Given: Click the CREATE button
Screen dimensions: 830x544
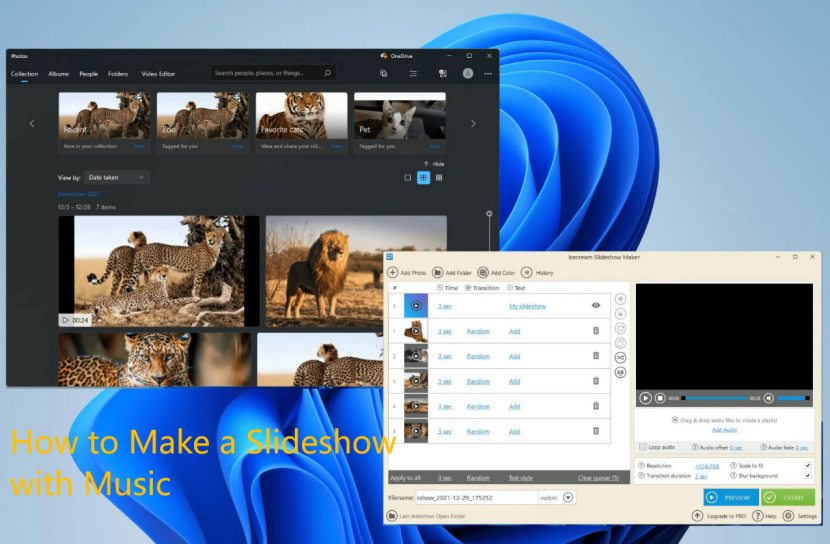Looking at the screenshot, I should click(788, 497).
